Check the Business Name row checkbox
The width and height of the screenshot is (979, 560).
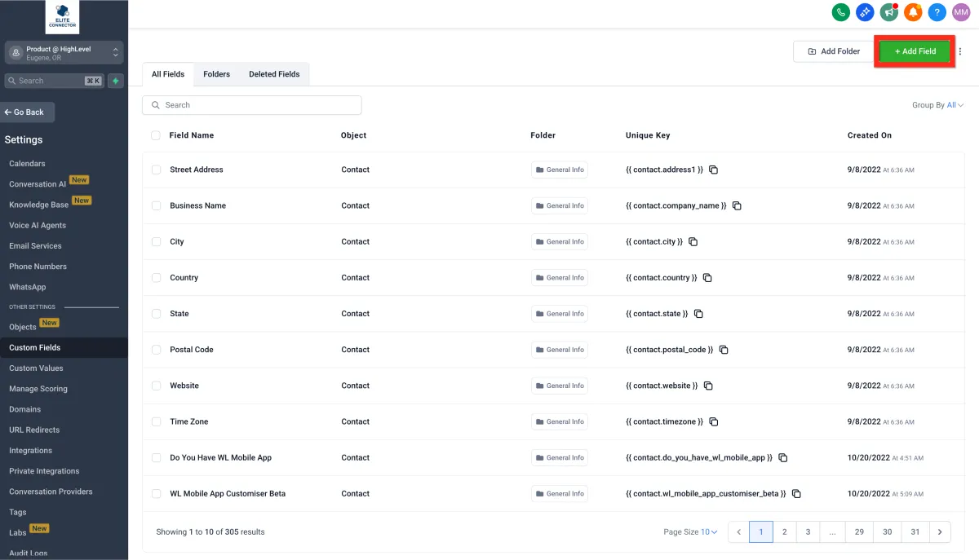[156, 205]
